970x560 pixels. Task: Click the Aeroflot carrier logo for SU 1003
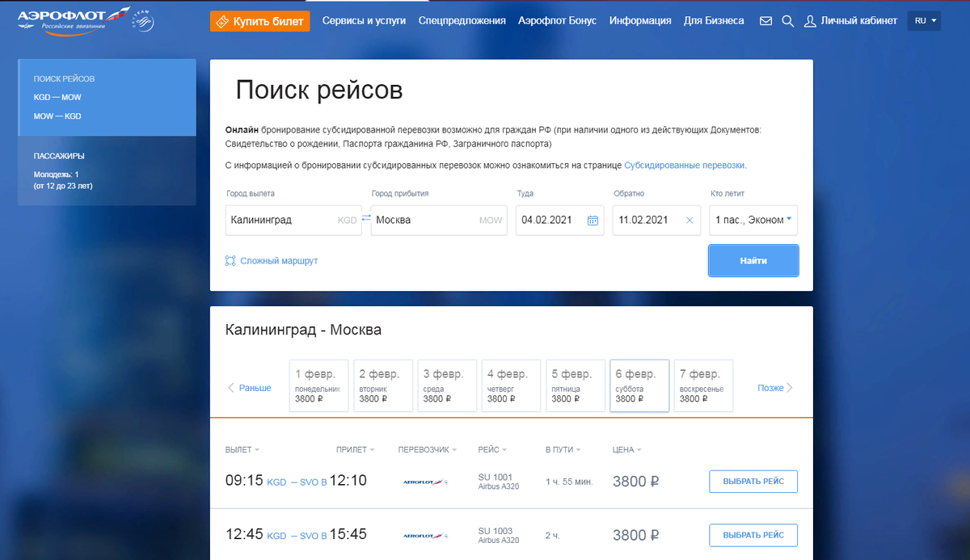click(425, 535)
